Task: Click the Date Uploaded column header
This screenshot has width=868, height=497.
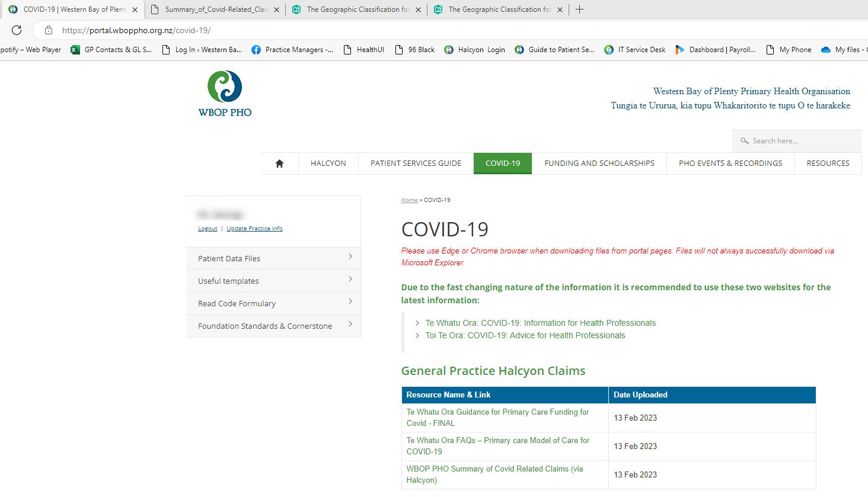Action: 712,395
